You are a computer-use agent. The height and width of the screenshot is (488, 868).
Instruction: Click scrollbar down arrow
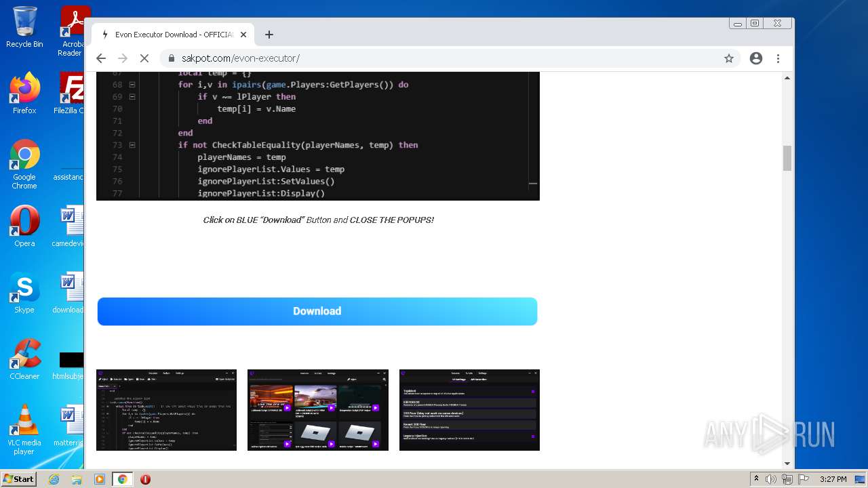tap(787, 464)
